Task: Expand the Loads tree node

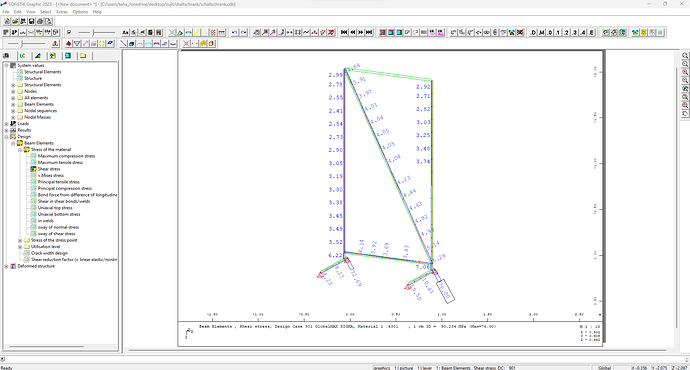Action: tap(7, 124)
